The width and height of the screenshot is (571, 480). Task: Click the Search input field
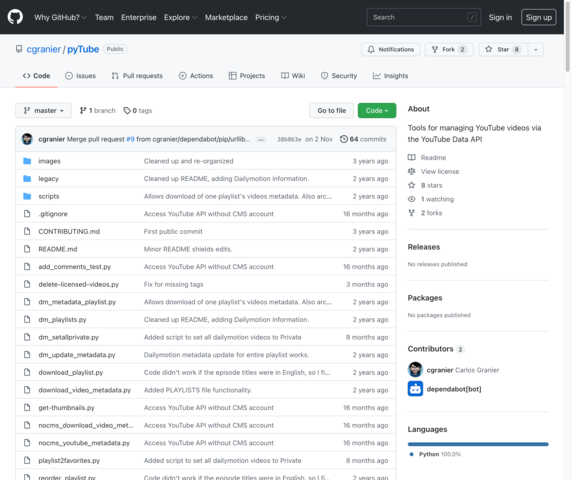tap(424, 17)
